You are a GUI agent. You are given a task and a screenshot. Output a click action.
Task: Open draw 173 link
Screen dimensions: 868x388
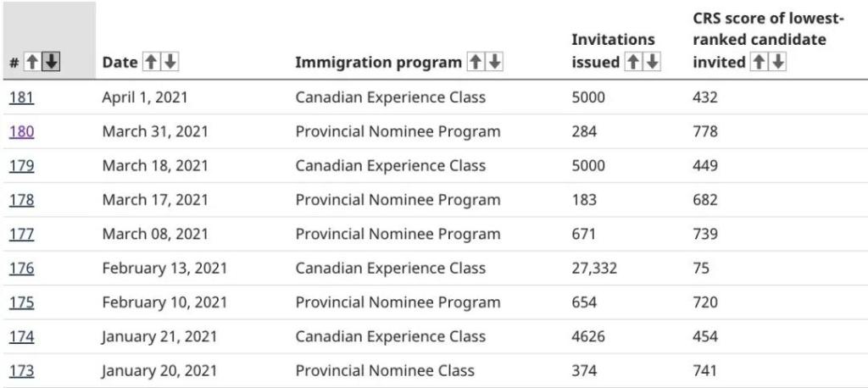pyautogui.click(x=21, y=371)
